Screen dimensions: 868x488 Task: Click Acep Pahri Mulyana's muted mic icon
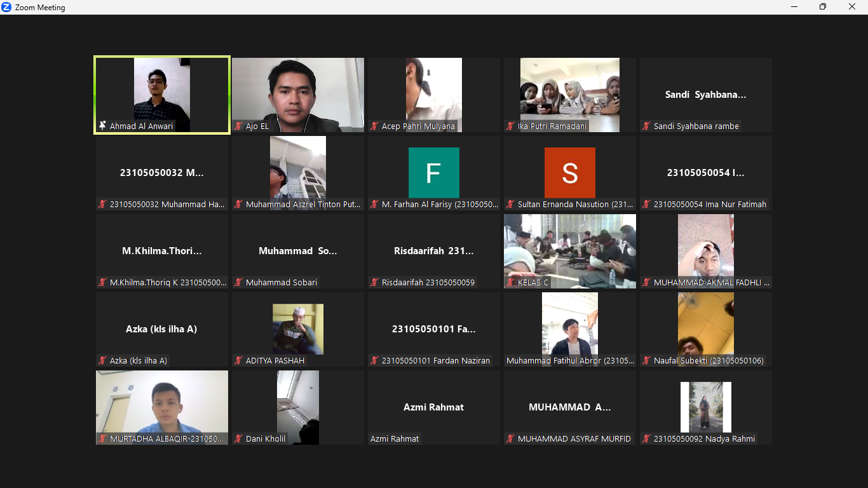[375, 126]
